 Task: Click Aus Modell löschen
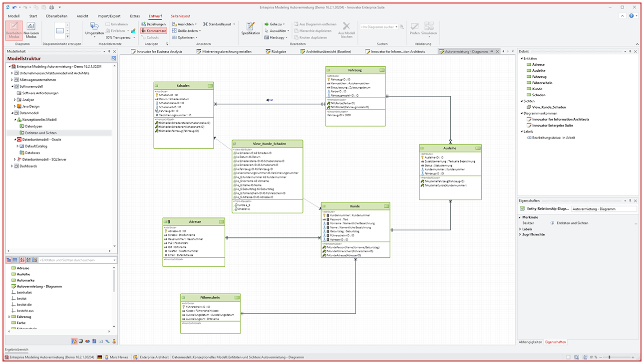point(346,30)
